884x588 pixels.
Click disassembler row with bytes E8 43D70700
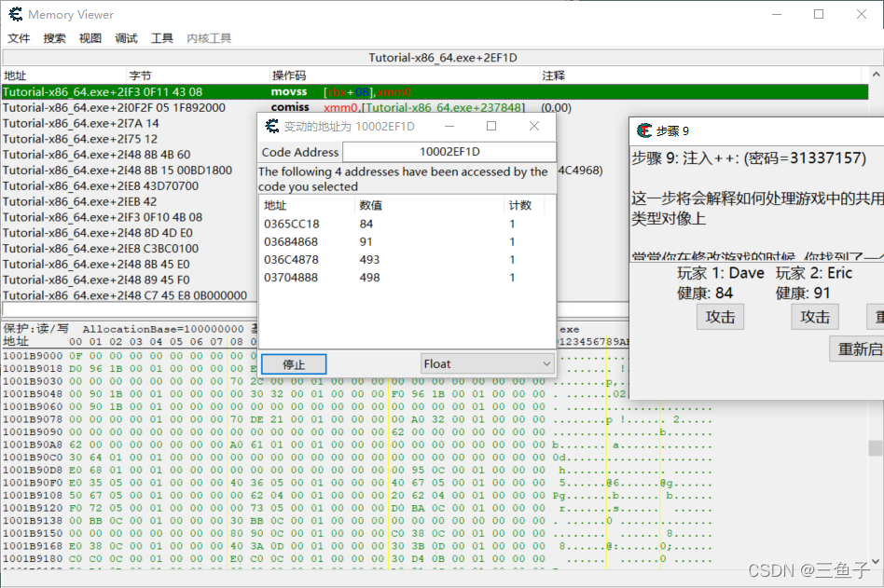[130, 185]
